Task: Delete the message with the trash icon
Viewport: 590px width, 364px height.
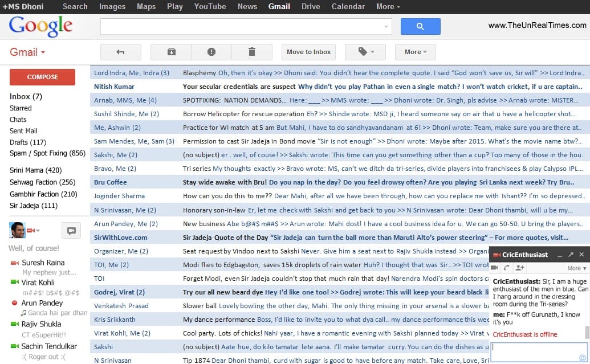Action: tap(252, 52)
